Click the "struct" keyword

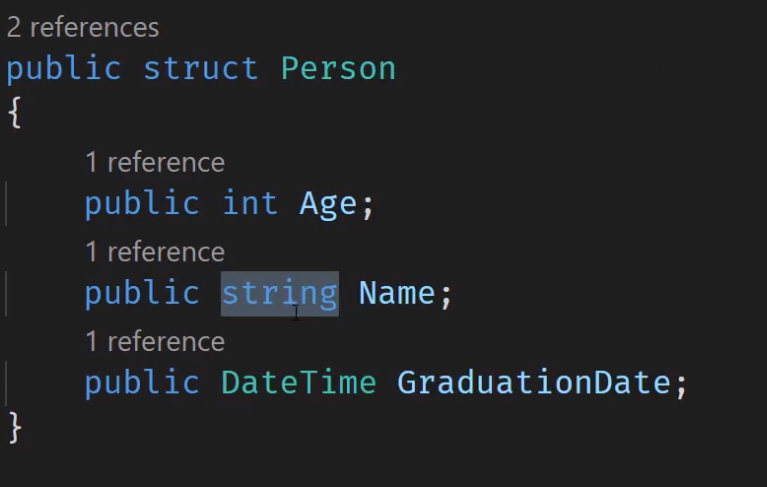coord(200,69)
